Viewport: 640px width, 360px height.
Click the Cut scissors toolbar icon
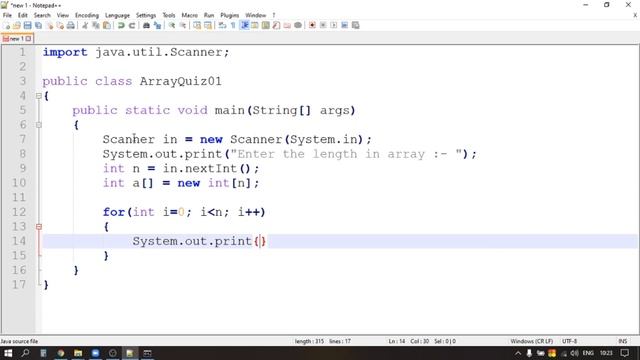(x=85, y=25)
